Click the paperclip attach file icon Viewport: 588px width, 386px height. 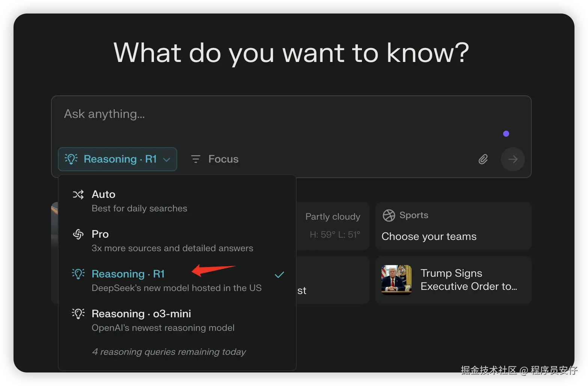[x=483, y=159]
